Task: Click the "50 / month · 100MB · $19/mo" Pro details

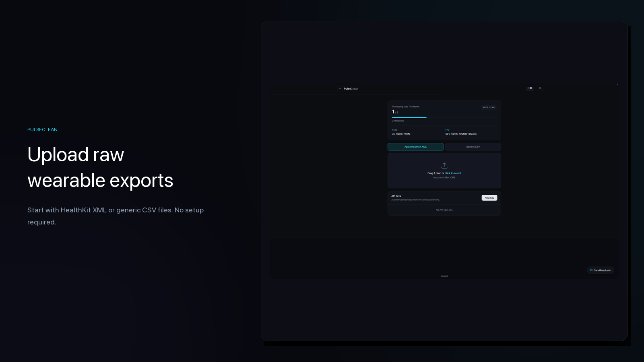Action: [x=461, y=134]
